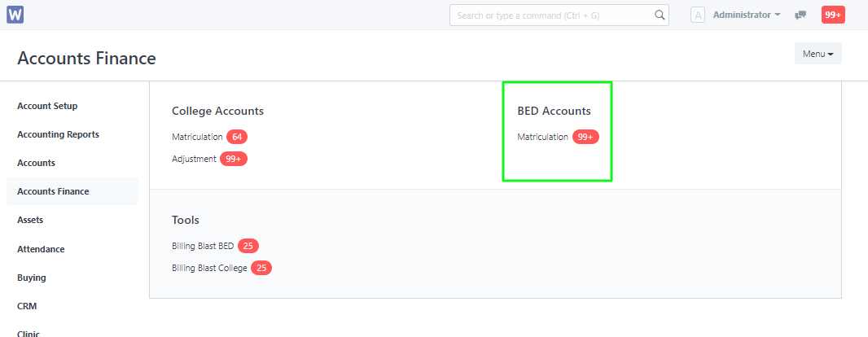
Task: Open Attendance from the sidebar
Action: click(41, 249)
